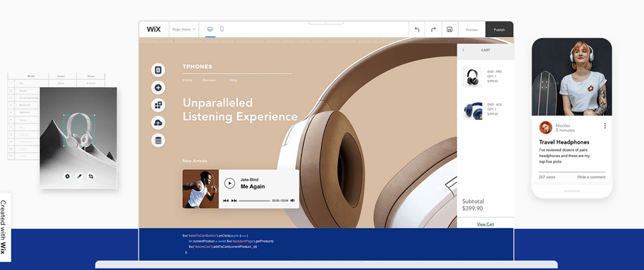Click the undo arrow in toolbar
This screenshot has width=644, height=270.
[x=417, y=29]
